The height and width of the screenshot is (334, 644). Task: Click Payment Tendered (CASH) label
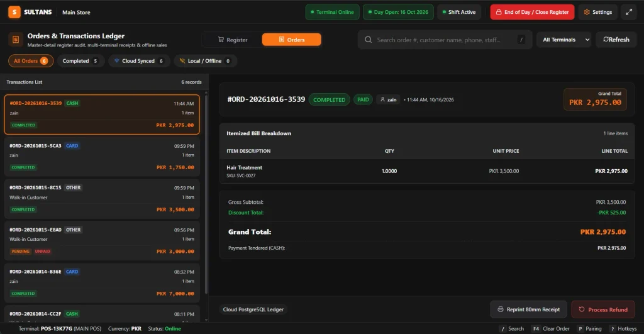coord(257,248)
